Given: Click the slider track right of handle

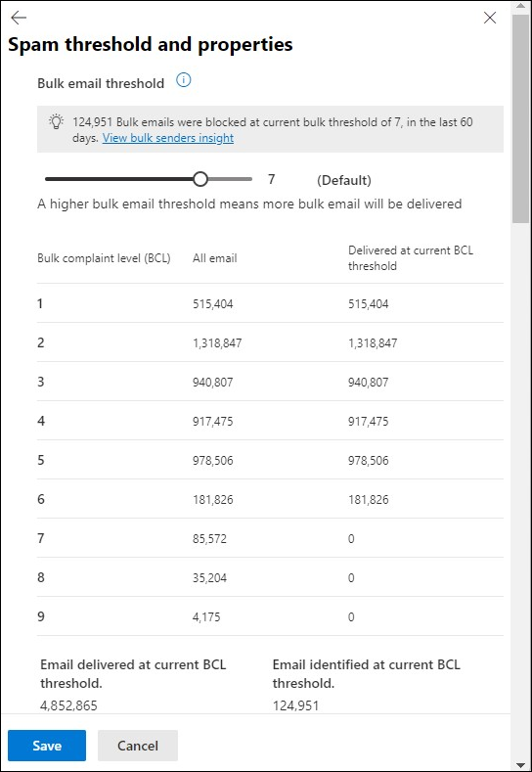Looking at the screenshot, I should (230, 179).
